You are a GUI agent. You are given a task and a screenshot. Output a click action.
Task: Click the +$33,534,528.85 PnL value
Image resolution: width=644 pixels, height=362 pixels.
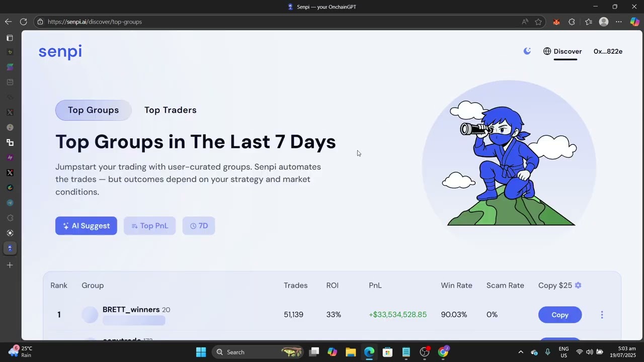coord(397,315)
